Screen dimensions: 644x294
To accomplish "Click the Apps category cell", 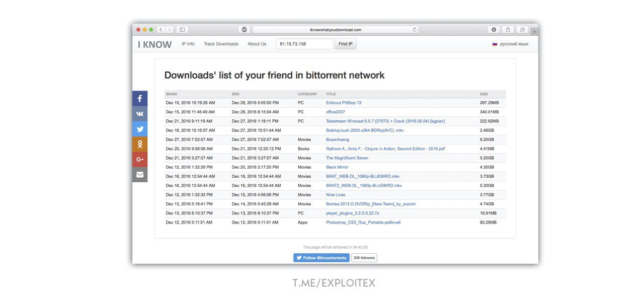I will pyautogui.click(x=302, y=222).
